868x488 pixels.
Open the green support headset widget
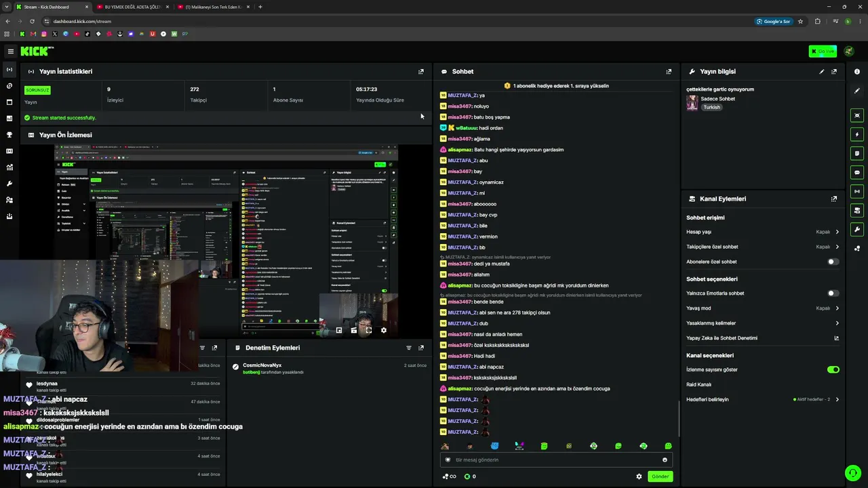tap(852, 472)
